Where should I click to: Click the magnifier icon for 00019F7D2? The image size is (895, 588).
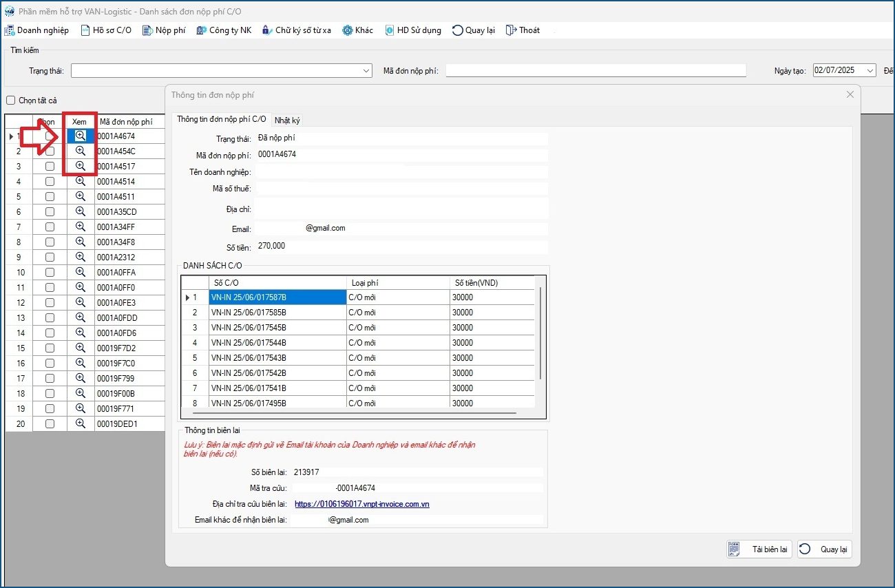click(81, 348)
